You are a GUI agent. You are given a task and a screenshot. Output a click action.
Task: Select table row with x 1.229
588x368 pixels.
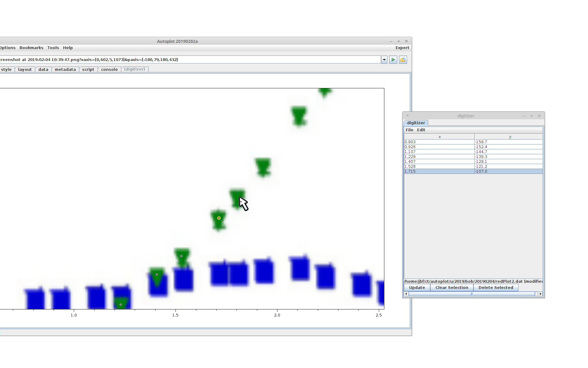pyautogui.click(x=439, y=157)
